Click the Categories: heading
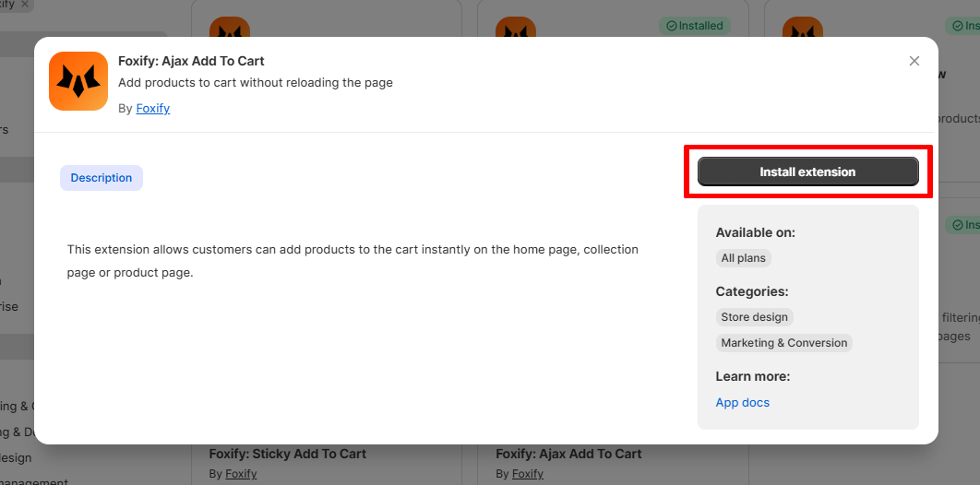980x485 pixels. pyautogui.click(x=752, y=291)
